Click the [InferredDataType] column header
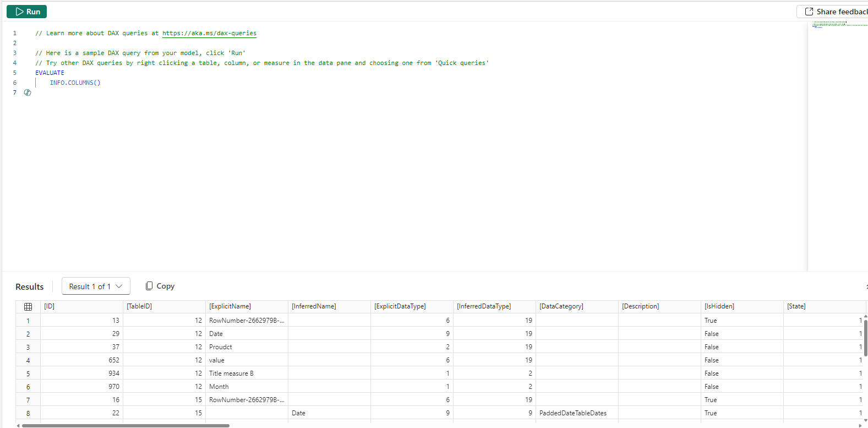Screen dimensions: 868x428 (494, 306)
